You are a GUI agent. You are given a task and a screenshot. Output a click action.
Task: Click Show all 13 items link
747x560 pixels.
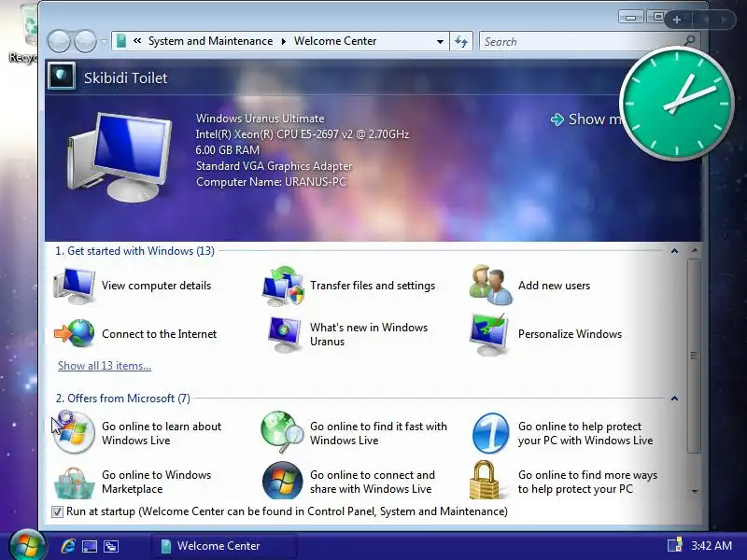click(105, 366)
